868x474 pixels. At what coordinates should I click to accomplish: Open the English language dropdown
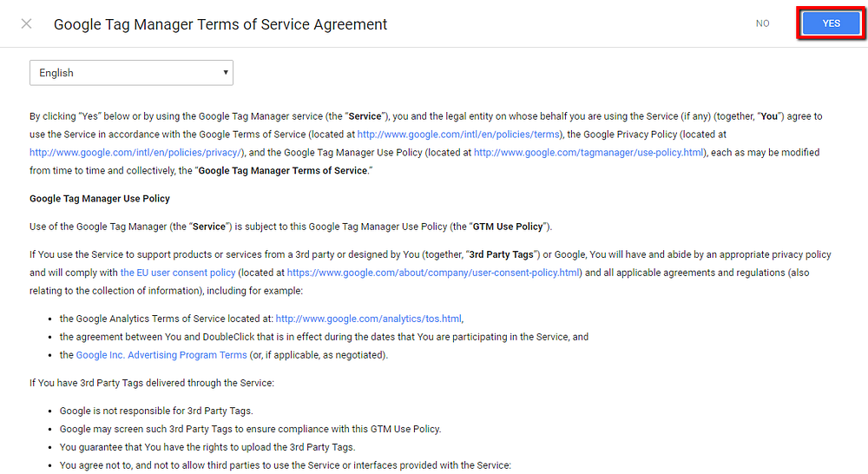point(131,73)
